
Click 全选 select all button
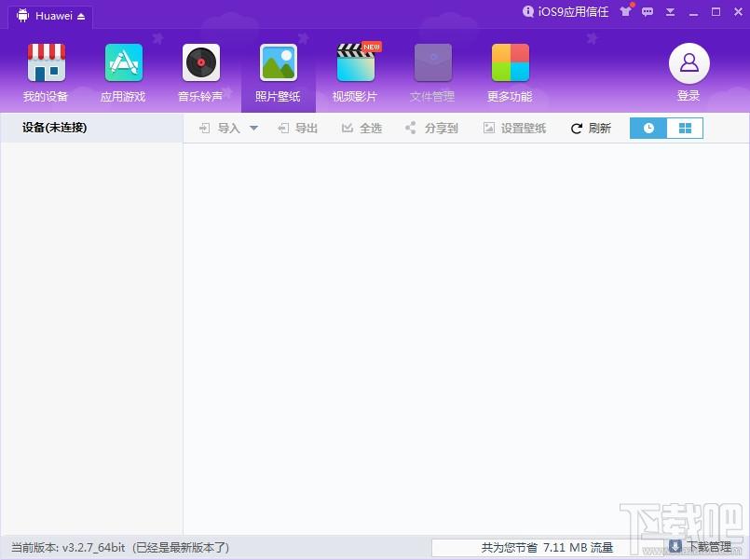[x=361, y=129]
